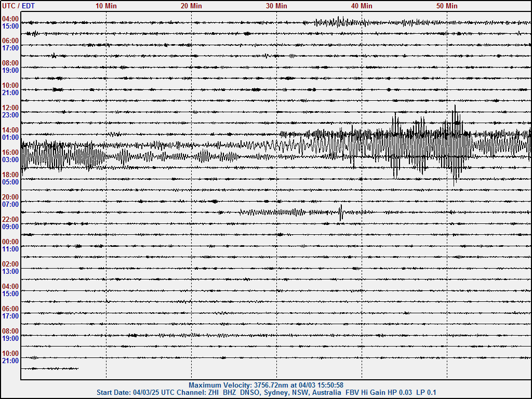
Task: Select the "14:00" UTC row label
Action: pyautogui.click(x=10, y=130)
